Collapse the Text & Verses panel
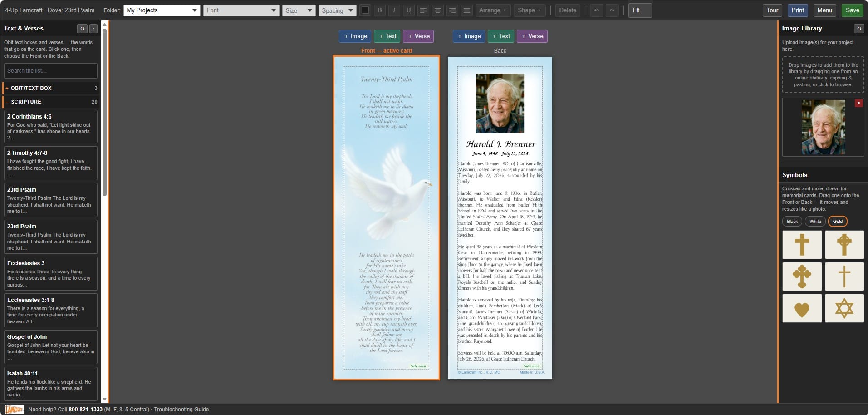The image size is (868, 415). 93,29
